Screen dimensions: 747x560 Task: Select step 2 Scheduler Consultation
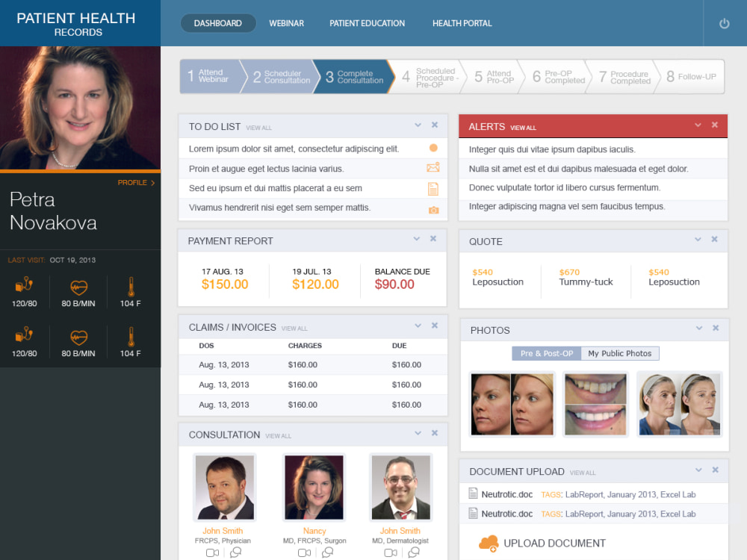(281, 76)
